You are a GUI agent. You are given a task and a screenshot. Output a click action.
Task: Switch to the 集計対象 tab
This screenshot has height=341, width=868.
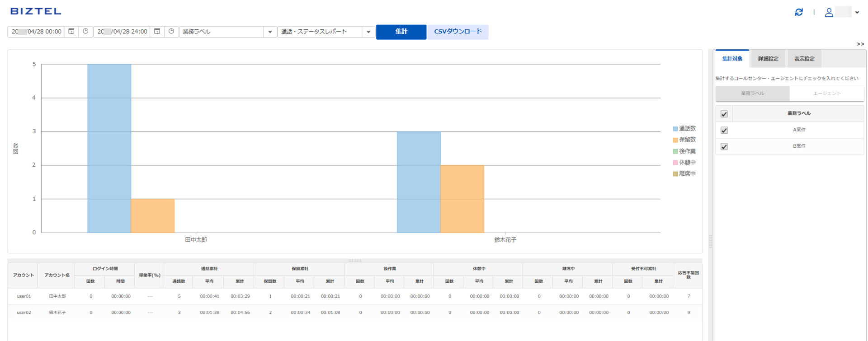732,59
